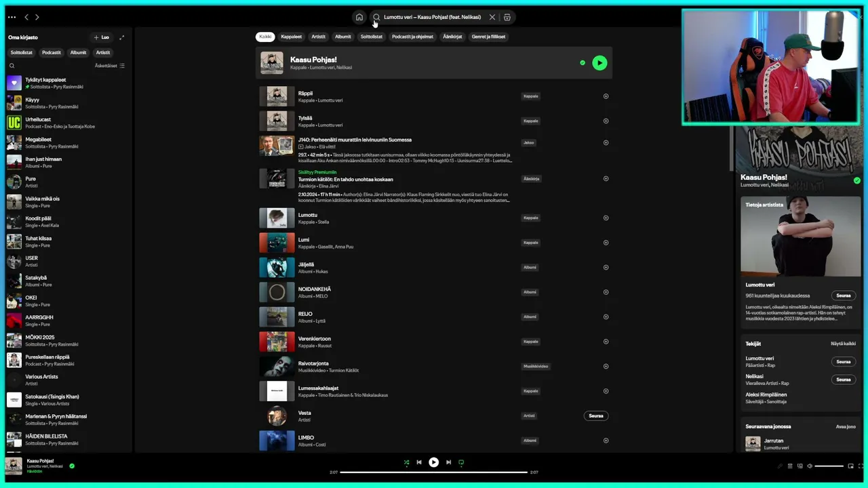Screen dimensions: 868x488
Task: Open the Luo create menu
Action: point(101,37)
